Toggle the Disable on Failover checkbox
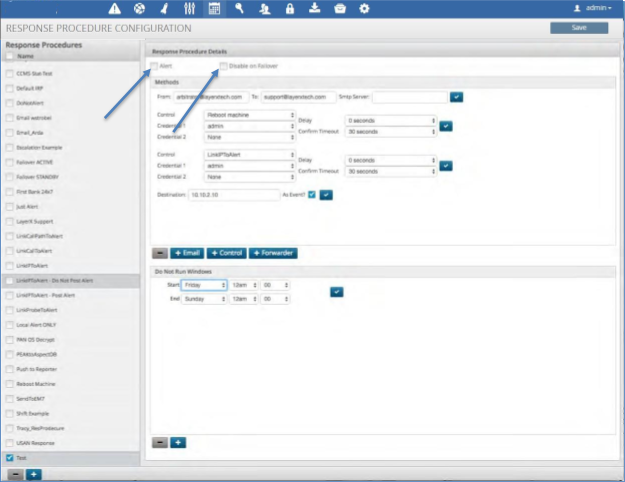This screenshot has width=625, height=482. pyautogui.click(x=224, y=66)
